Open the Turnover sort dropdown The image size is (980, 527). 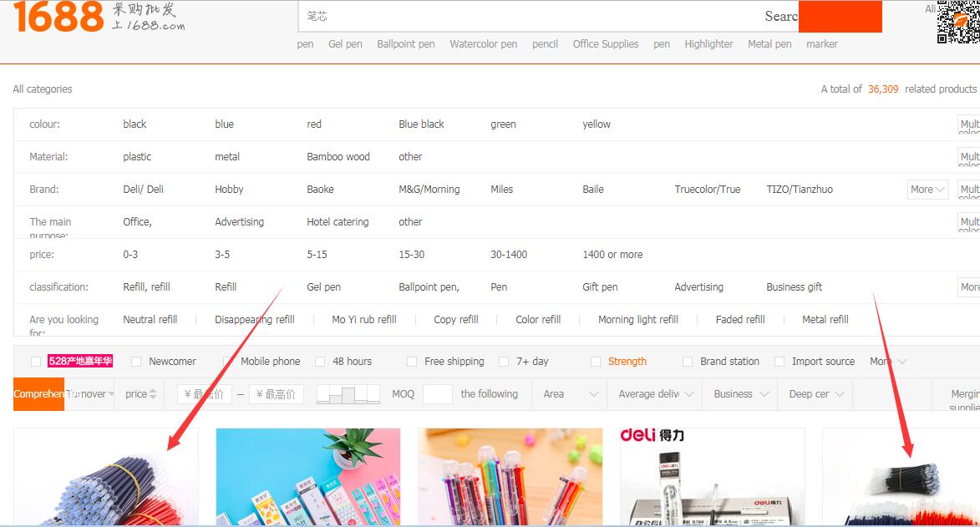(x=89, y=394)
